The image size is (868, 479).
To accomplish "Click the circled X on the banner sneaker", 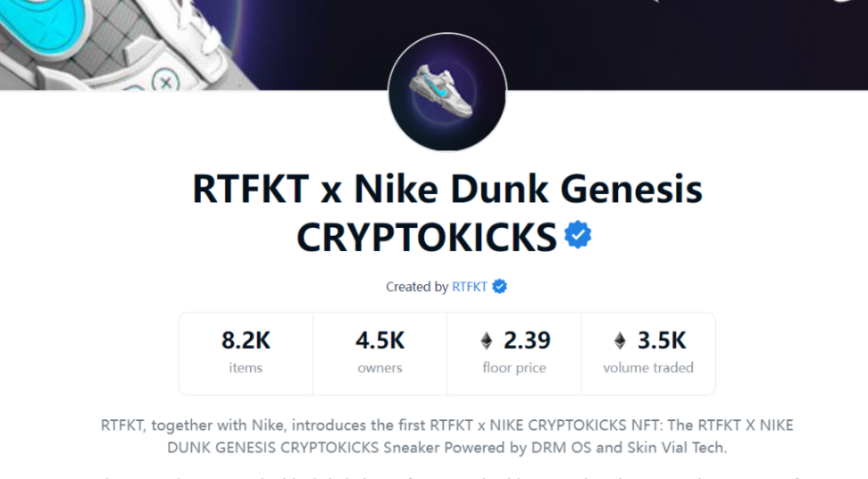I will point(165,81).
